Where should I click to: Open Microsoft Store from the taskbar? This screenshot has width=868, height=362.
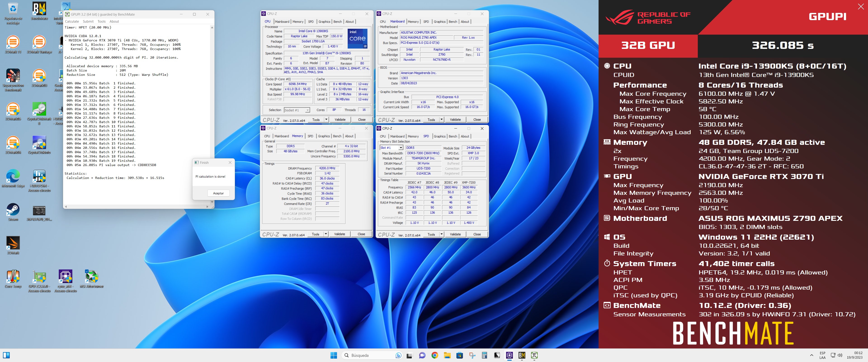460,355
